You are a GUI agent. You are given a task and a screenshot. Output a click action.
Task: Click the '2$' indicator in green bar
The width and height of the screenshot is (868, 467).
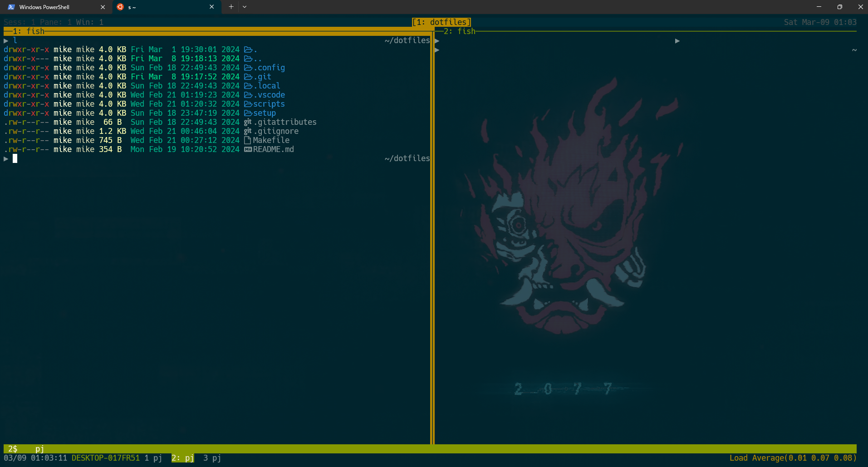13,449
